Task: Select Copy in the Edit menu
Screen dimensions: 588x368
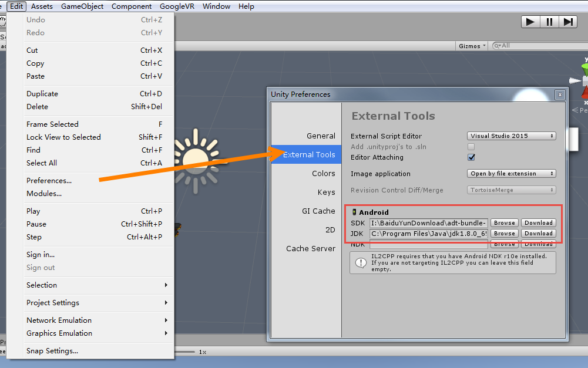Action: tap(99, 63)
